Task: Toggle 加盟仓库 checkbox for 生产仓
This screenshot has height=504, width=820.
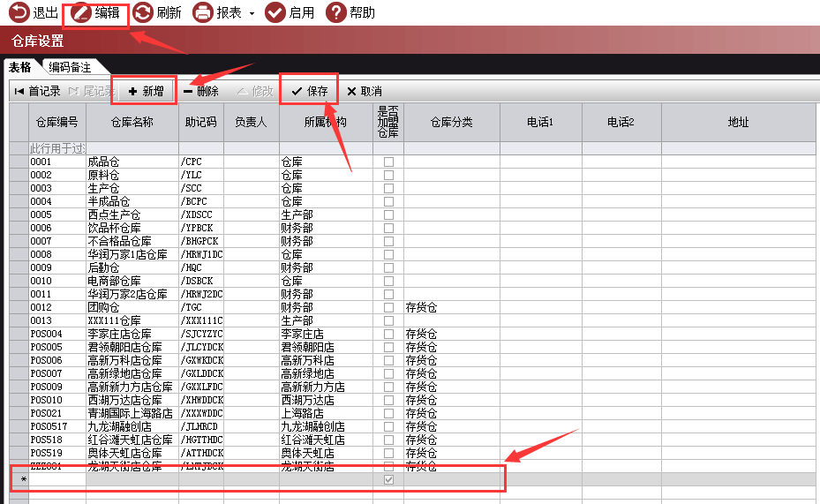Action: [x=388, y=188]
